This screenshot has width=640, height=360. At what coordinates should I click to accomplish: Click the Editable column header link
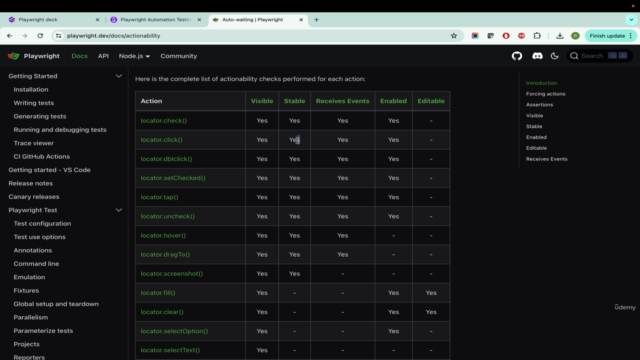click(431, 101)
